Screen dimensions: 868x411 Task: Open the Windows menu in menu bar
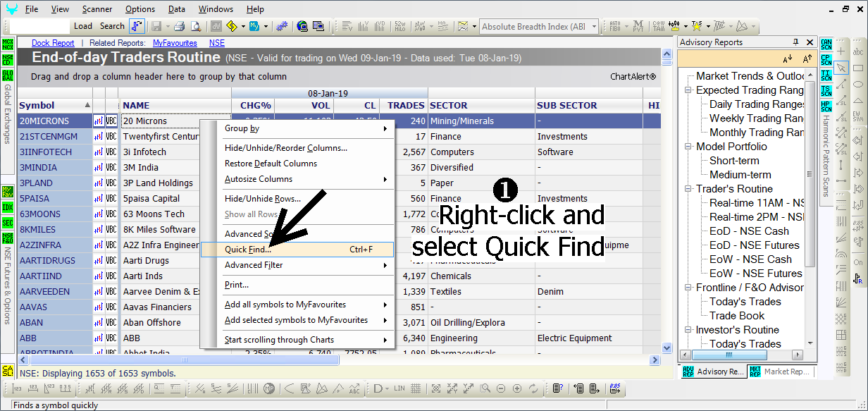coord(216,9)
